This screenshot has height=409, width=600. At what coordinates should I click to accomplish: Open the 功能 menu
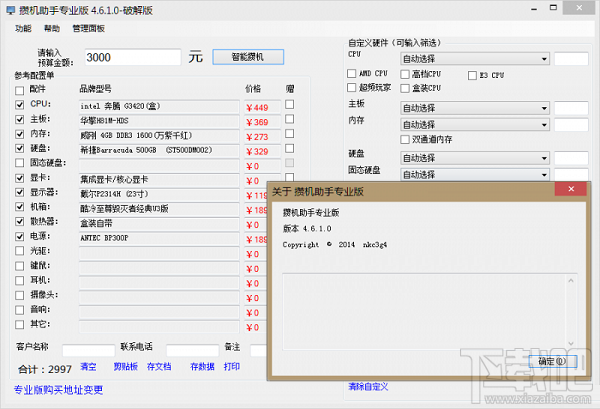click(x=23, y=28)
